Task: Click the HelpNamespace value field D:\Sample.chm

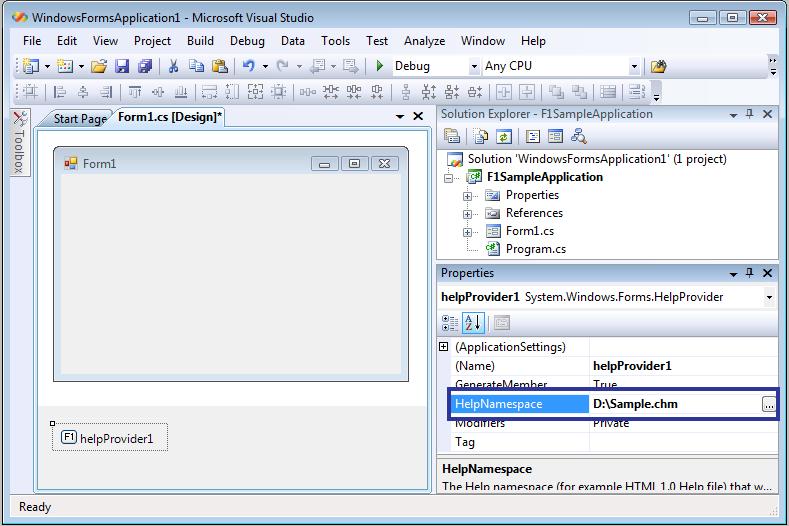Action: click(675, 404)
